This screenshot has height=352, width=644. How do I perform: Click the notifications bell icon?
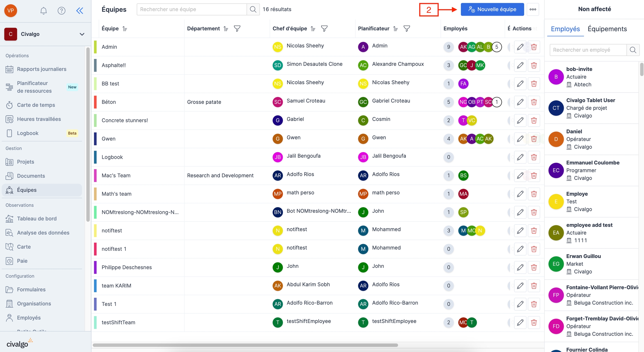(43, 11)
